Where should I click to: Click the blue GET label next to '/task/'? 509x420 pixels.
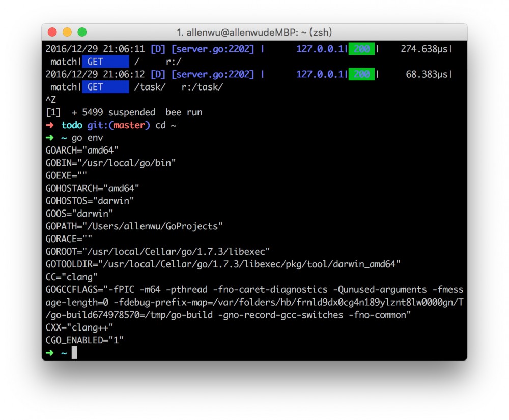pyautogui.click(x=105, y=87)
